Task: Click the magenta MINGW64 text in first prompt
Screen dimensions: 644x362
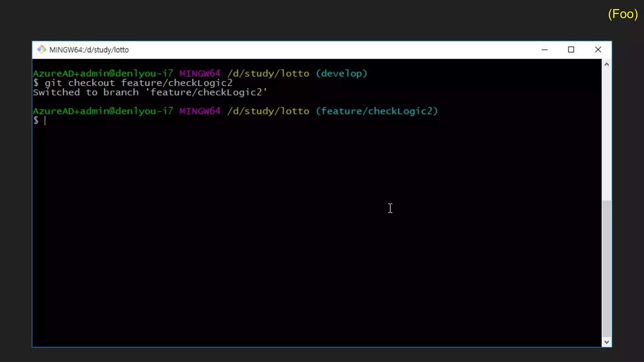Action: coord(200,74)
